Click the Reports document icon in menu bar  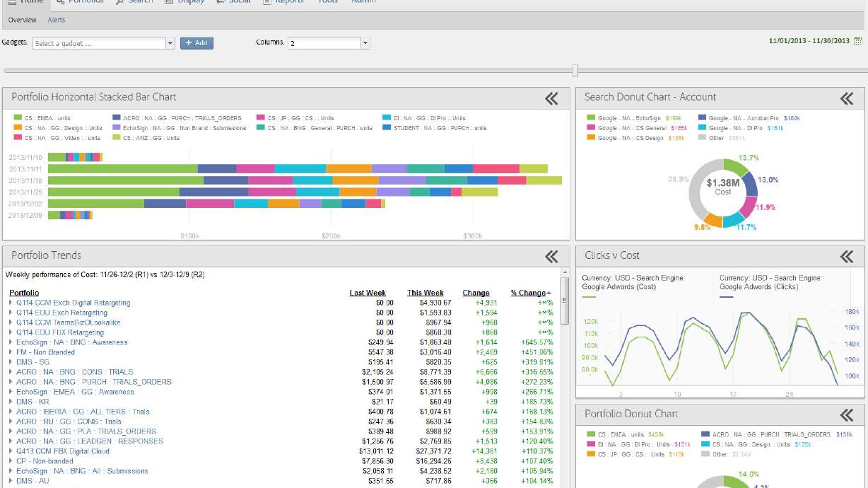pos(266,2)
